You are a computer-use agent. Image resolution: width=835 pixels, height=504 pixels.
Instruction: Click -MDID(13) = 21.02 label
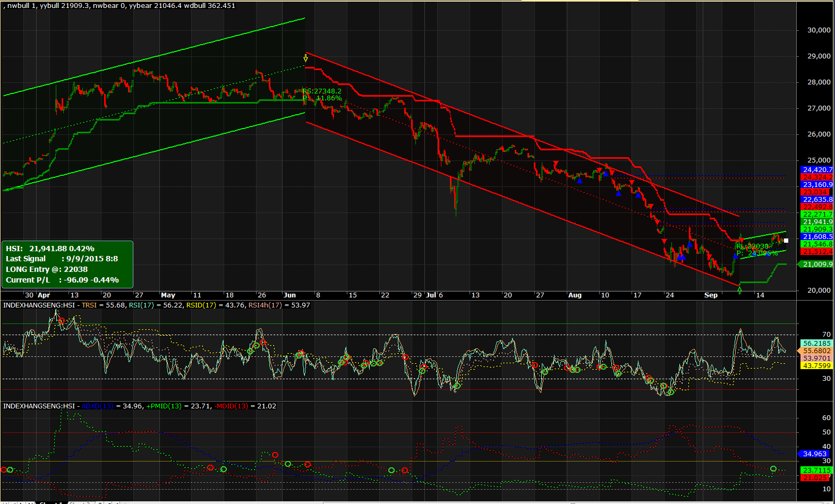tap(245, 406)
